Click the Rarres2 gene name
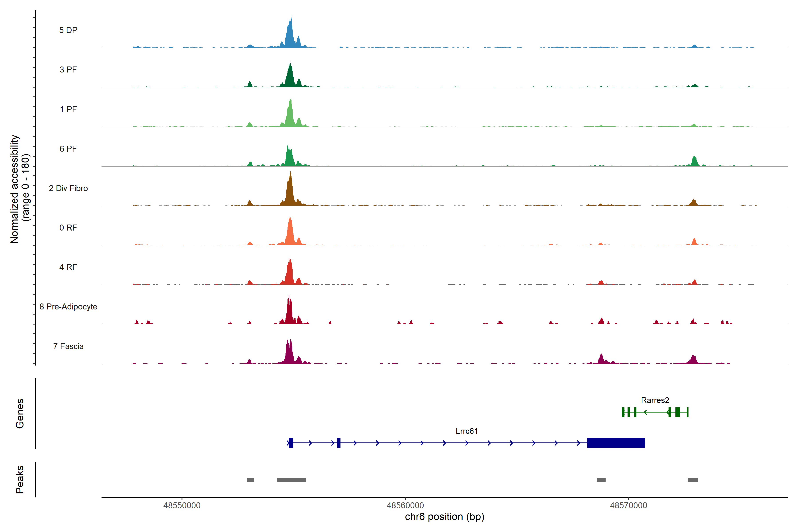 [x=655, y=400]
